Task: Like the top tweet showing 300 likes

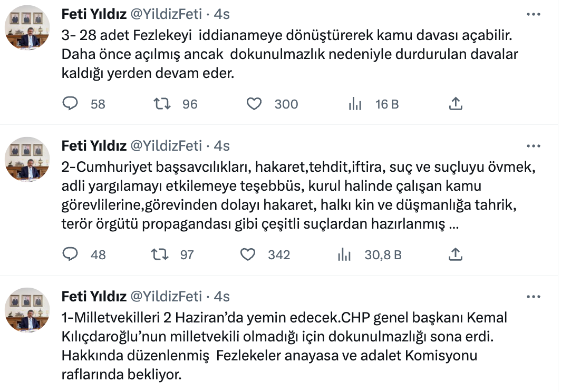Action: [x=254, y=104]
